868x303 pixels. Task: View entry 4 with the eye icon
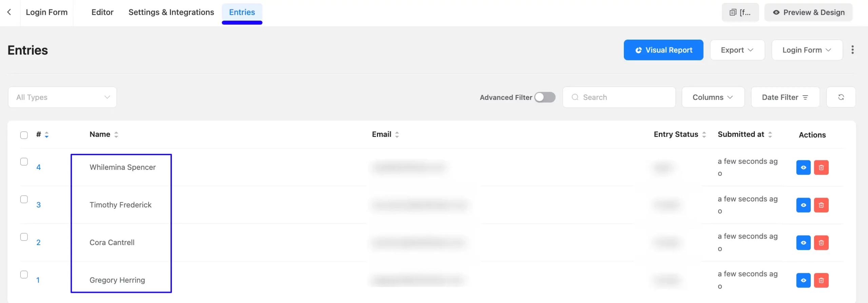(x=803, y=167)
